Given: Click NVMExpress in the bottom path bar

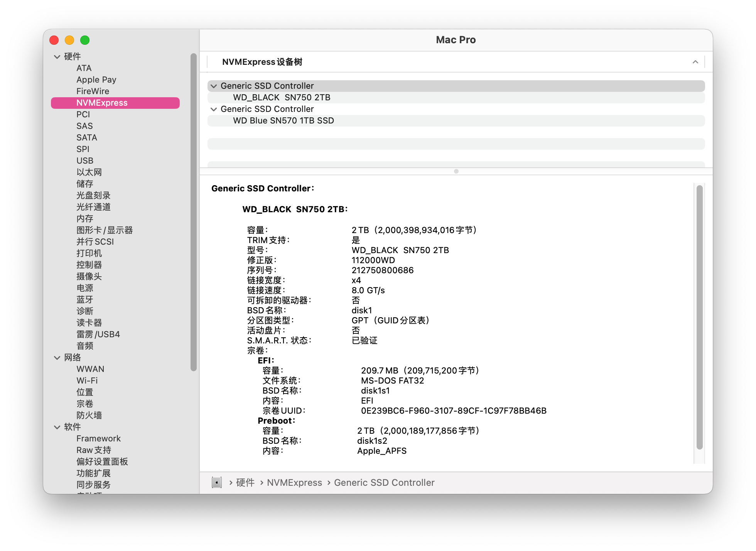Looking at the screenshot, I should point(294,482).
